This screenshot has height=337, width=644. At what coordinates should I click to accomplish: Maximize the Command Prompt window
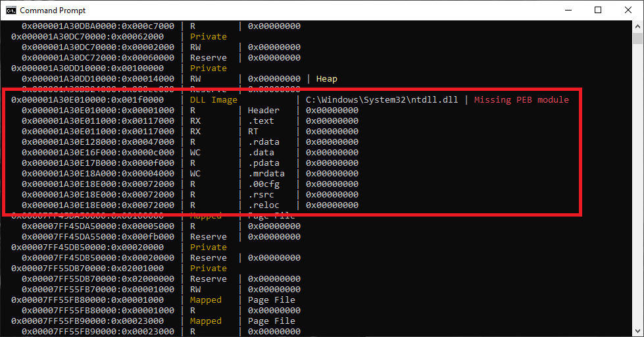pos(598,11)
